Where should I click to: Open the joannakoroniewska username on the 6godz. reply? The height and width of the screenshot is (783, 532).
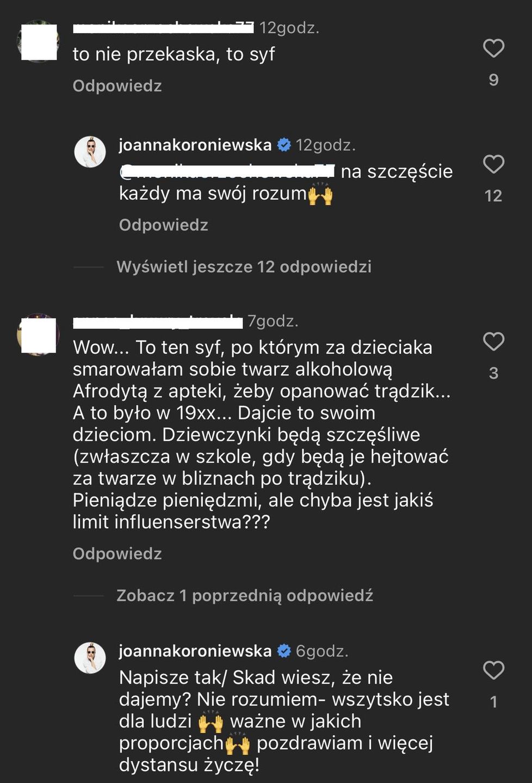tap(195, 651)
